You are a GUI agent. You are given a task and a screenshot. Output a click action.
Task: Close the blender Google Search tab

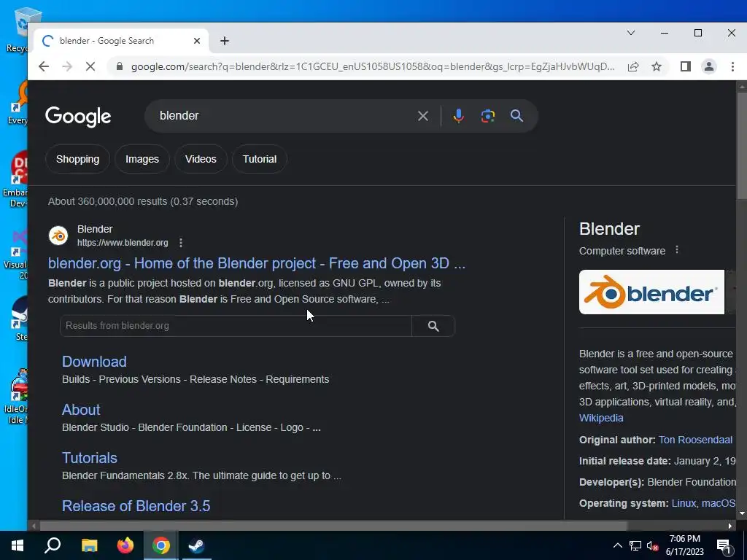[x=197, y=41]
